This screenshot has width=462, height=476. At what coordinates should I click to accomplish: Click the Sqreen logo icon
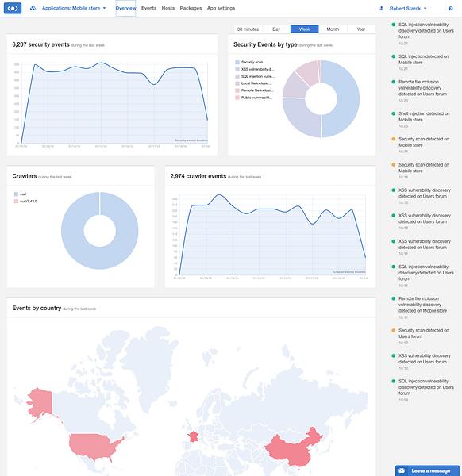click(x=13, y=8)
